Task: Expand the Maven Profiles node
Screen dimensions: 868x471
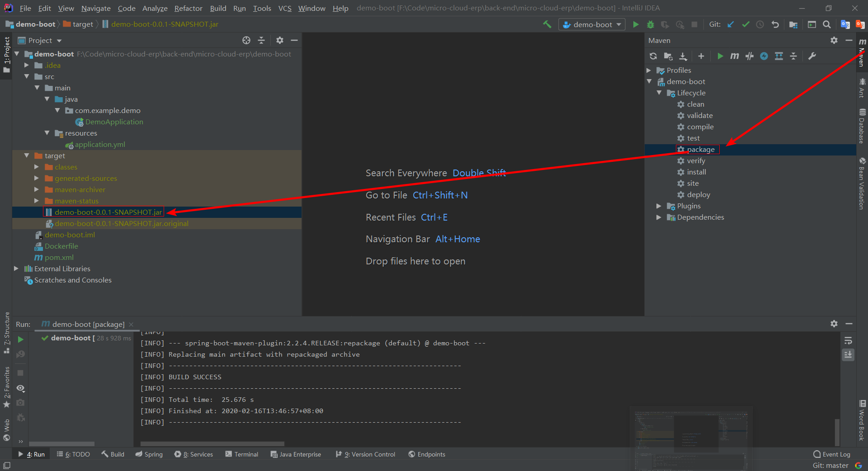Action: point(649,70)
